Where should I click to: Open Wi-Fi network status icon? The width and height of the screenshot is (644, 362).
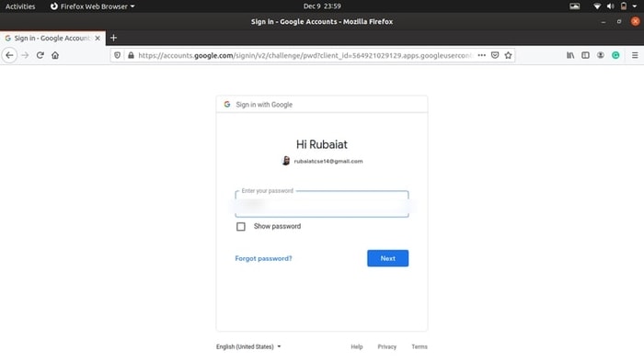(x=597, y=6)
